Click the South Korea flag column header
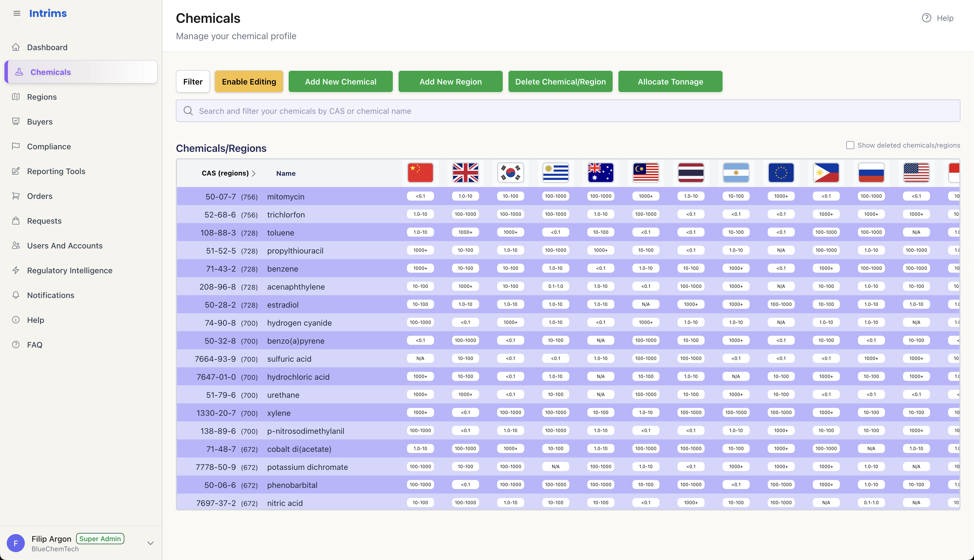974x560 pixels. pyautogui.click(x=510, y=173)
